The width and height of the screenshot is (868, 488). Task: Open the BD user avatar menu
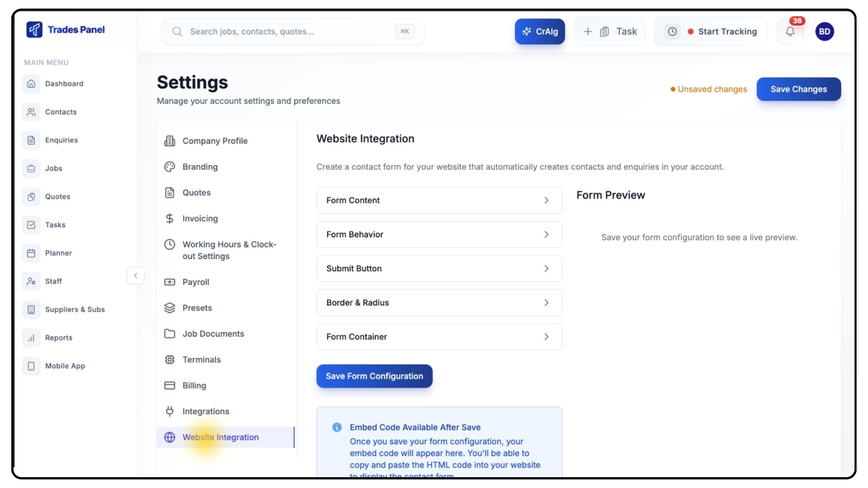point(824,32)
